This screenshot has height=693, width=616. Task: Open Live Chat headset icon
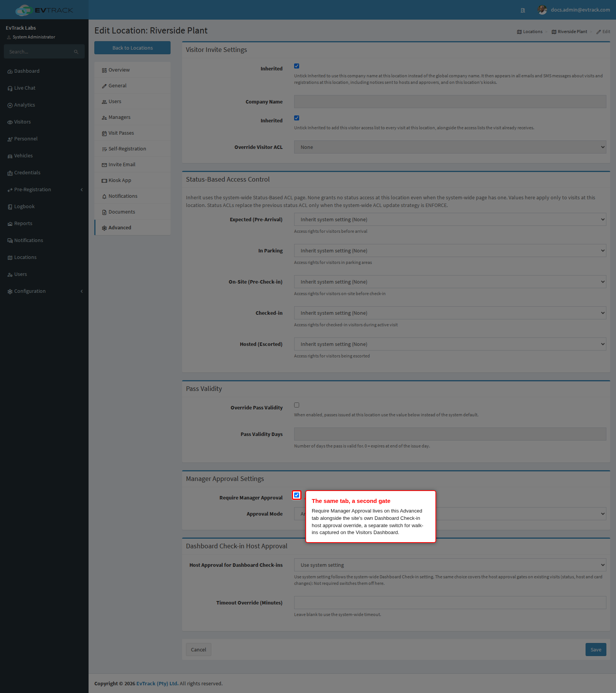pyautogui.click(x=10, y=89)
